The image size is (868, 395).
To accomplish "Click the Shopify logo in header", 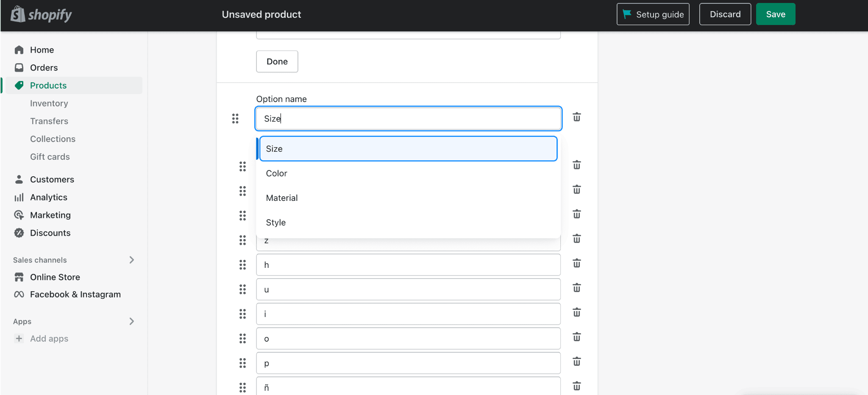I will [41, 14].
